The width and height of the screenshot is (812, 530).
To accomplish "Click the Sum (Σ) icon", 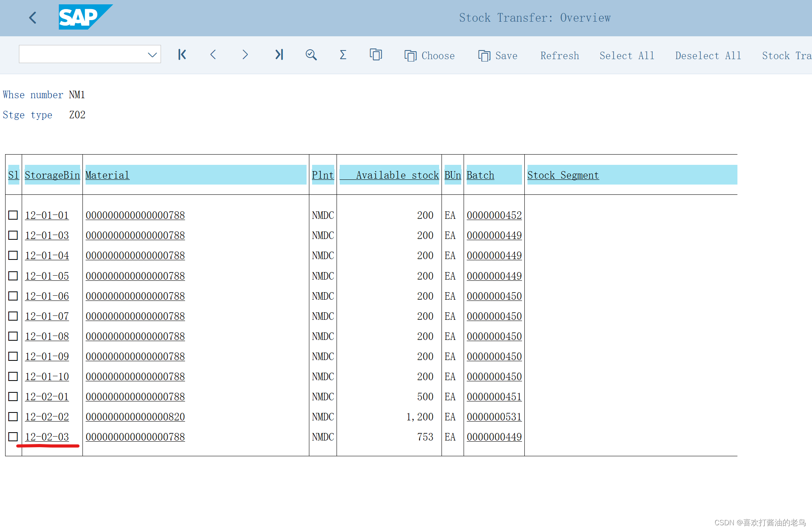I will (x=342, y=54).
